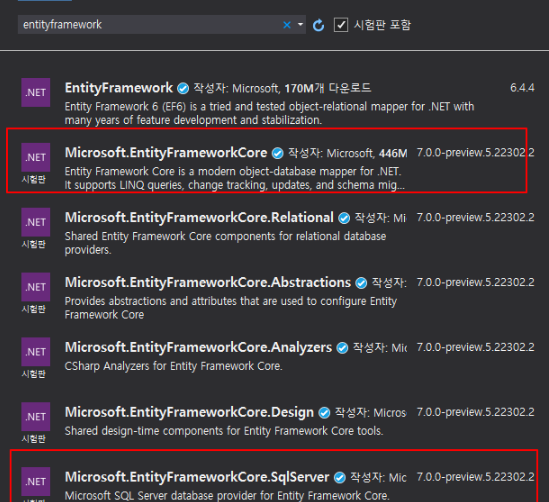Click preview version number of EntityFrameworkCore.Abstractions
This screenshot has height=502, width=549.
(475, 282)
